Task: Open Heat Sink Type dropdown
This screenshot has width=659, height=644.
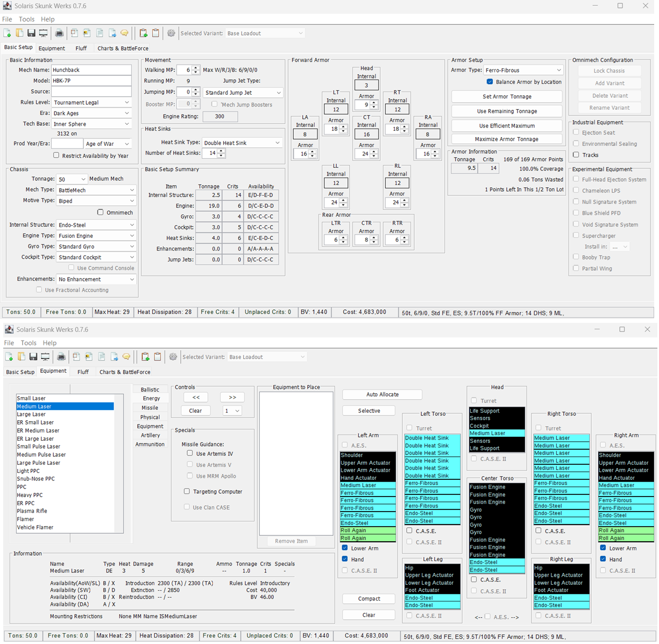Action: (x=242, y=143)
